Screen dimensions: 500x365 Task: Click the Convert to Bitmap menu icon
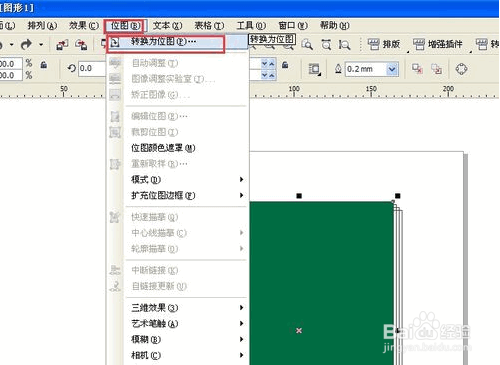(115, 42)
